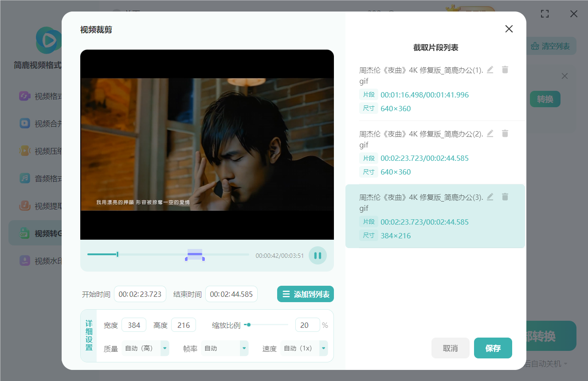Click the 缩放比例 scale slider handle
This screenshot has height=381, width=588.
[x=249, y=325]
